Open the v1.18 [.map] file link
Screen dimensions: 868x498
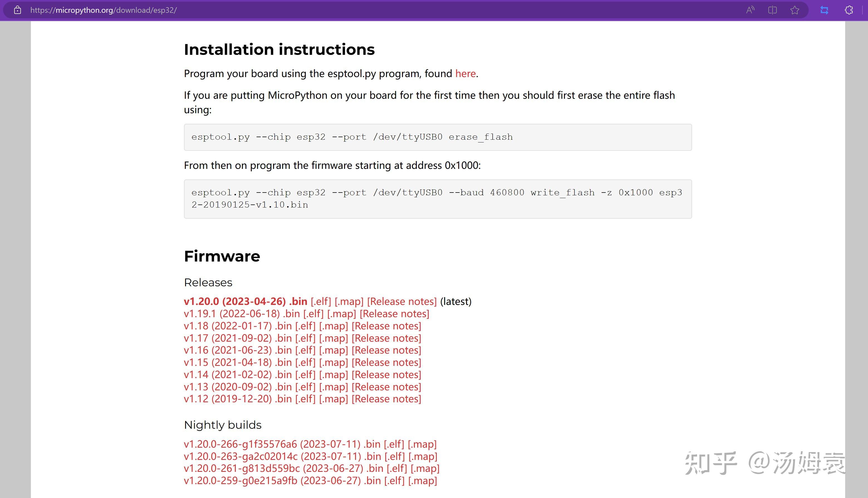pos(334,326)
